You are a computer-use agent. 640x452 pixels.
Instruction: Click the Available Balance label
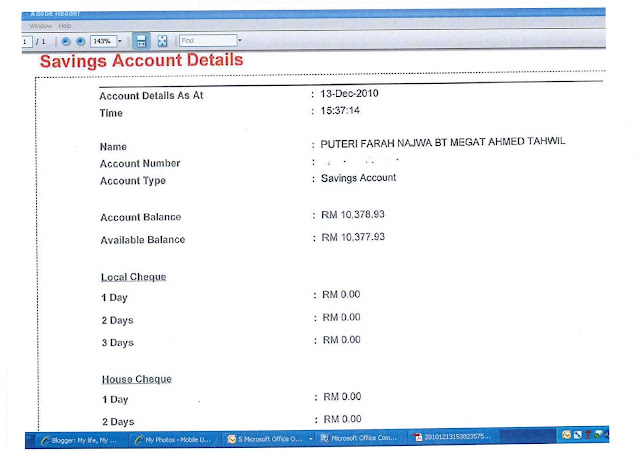pyautogui.click(x=143, y=240)
